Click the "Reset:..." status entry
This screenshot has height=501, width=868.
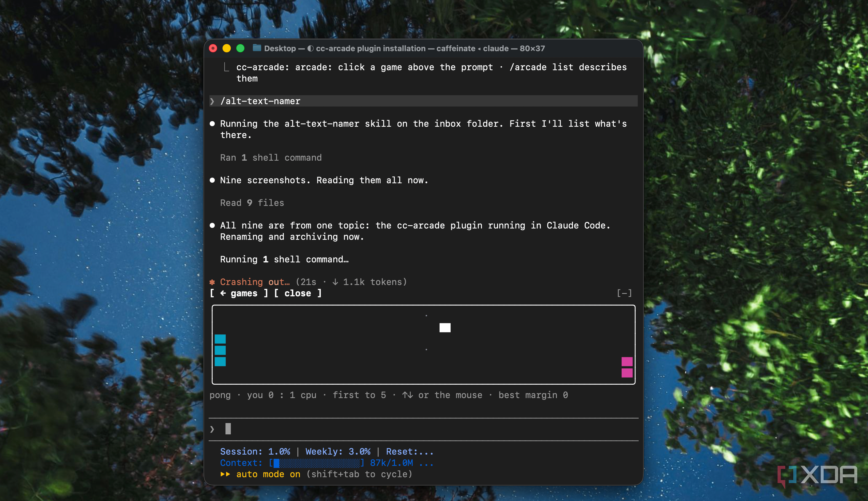click(x=410, y=451)
